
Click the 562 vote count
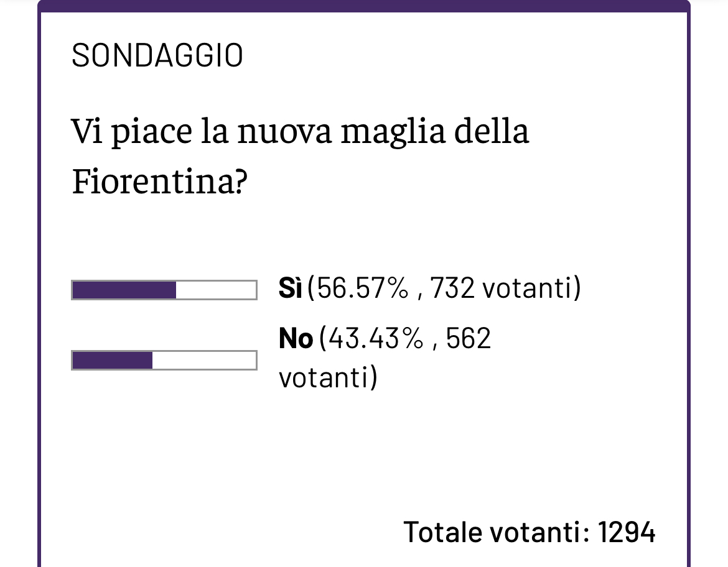[468, 338]
